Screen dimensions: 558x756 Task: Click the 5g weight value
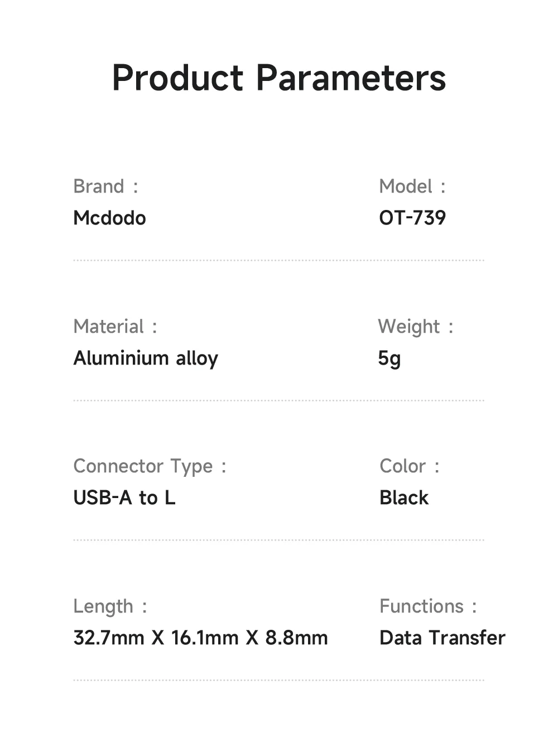(x=389, y=358)
